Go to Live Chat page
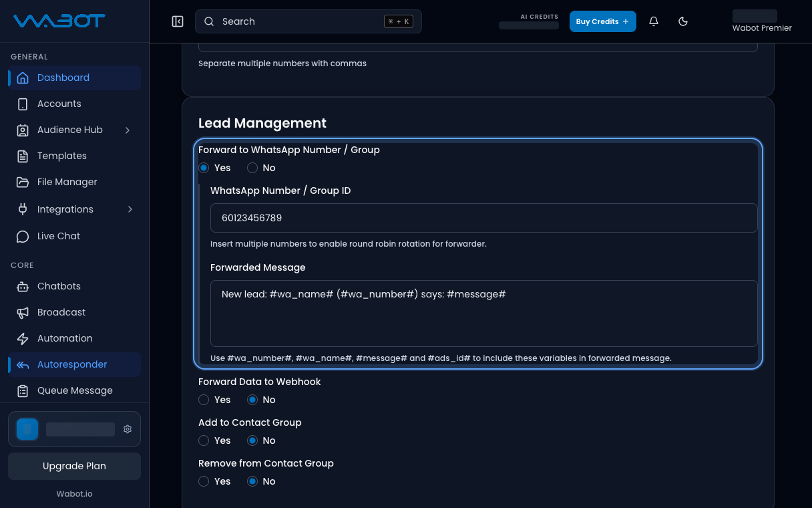The image size is (812, 508). coord(74,236)
